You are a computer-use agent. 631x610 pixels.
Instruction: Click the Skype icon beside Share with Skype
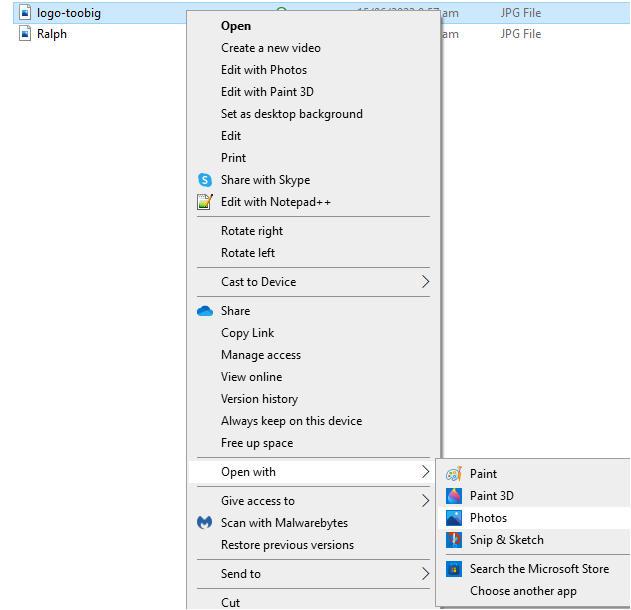205,180
